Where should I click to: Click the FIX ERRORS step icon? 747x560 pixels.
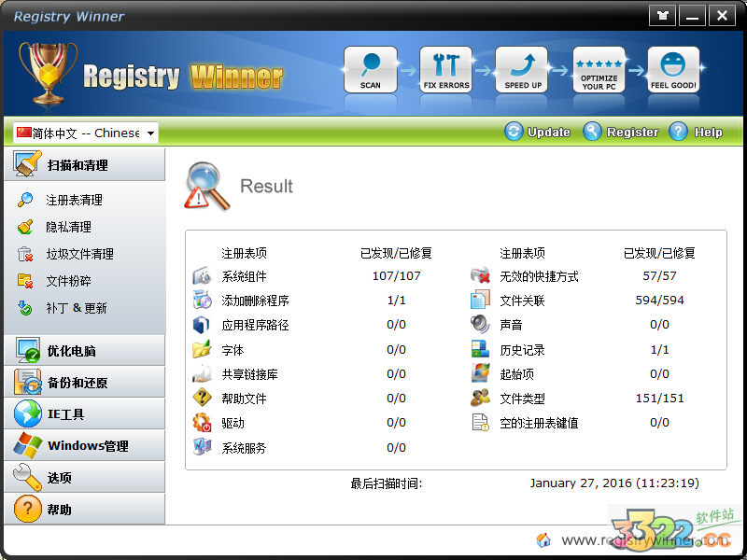coord(446,69)
